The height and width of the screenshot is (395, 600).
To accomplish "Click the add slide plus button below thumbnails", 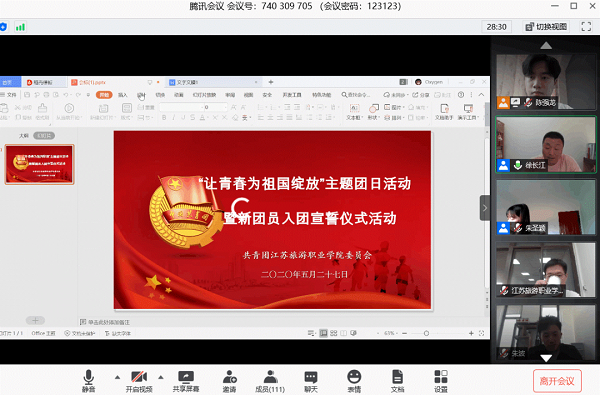I will (35, 320).
